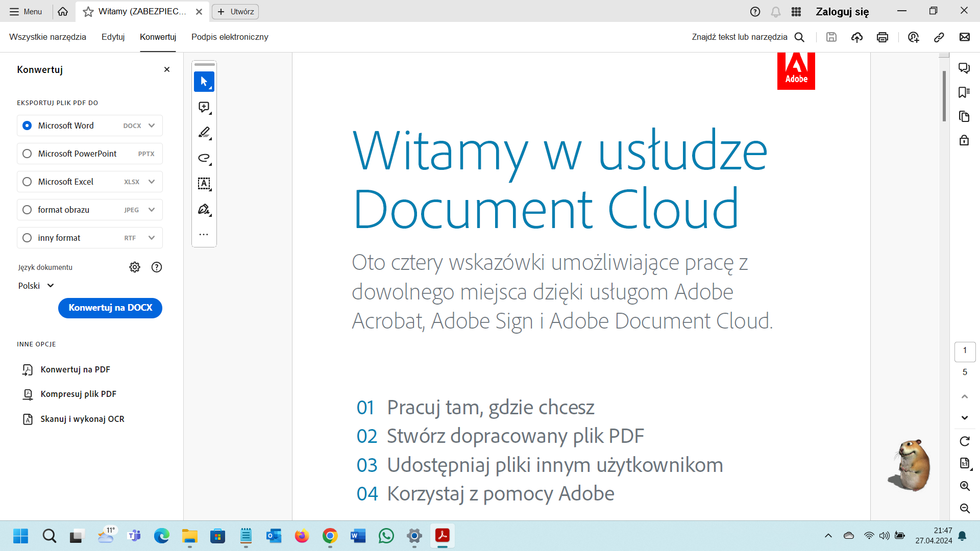Open WhatsApp from the taskbar
This screenshot has width=980, height=551.
(x=386, y=536)
